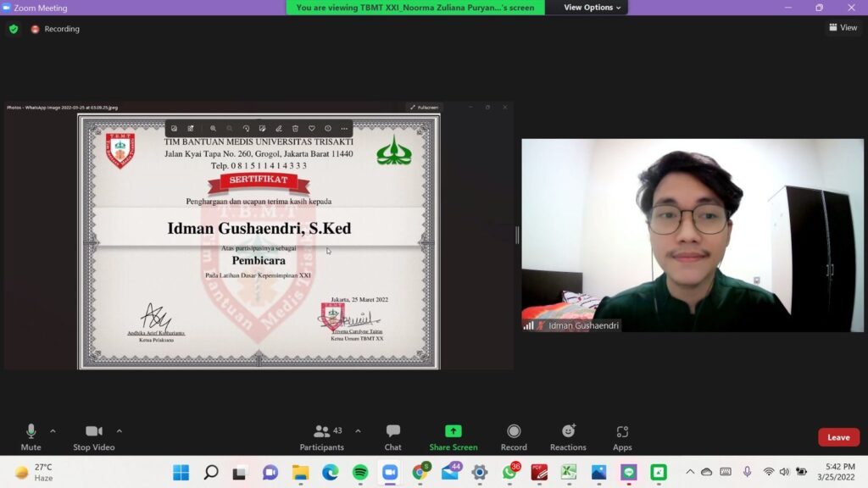Open the weather widget showing 27°C Haze
Viewport: 868px width, 488px height.
click(34, 473)
